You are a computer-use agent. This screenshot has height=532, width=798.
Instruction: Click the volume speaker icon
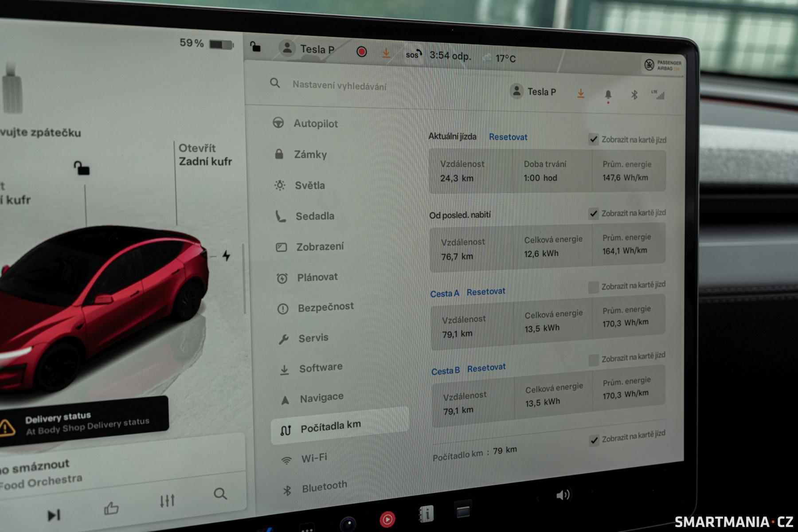pos(563,495)
